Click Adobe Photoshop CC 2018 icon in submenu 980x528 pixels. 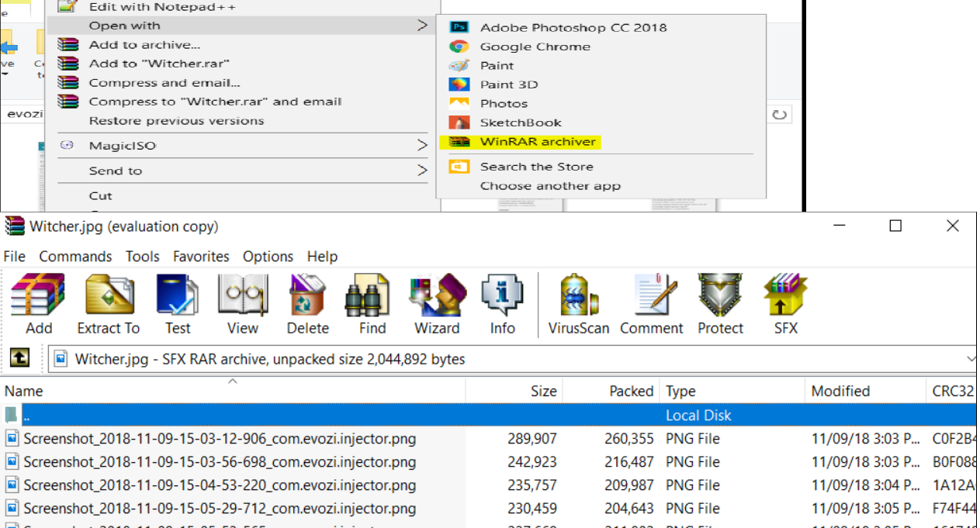pyautogui.click(x=459, y=27)
